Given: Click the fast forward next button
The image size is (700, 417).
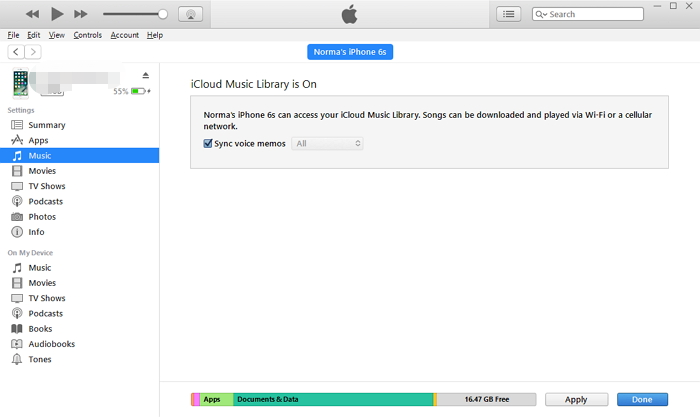Looking at the screenshot, I should pyautogui.click(x=80, y=14).
